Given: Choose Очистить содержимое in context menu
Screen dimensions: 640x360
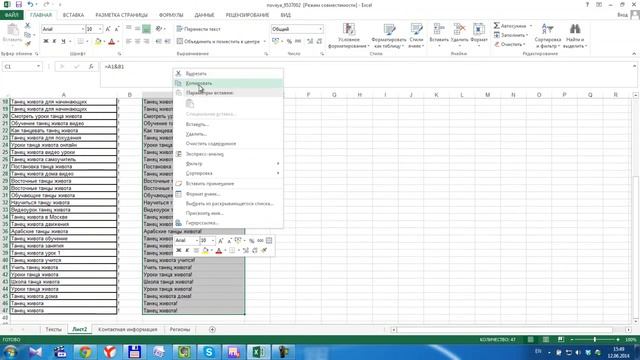Looking at the screenshot, I should pyautogui.click(x=228, y=144).
